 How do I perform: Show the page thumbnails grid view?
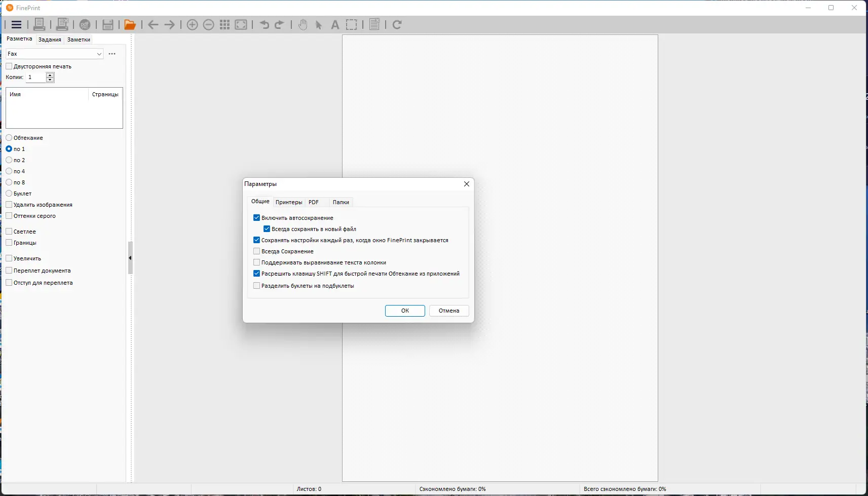225,24
